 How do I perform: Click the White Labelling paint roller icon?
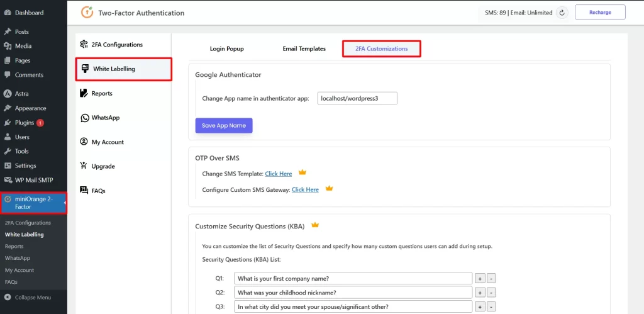86,69
